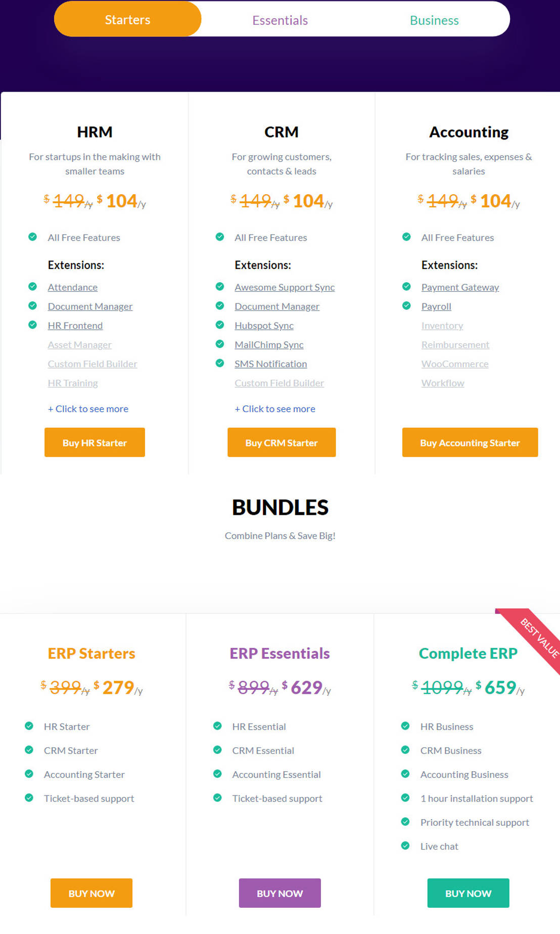This screenshot has height=934, width=560.
Task: Open the Essentials pricing tab
Action: pyautogui.click(x=280, y=20)
